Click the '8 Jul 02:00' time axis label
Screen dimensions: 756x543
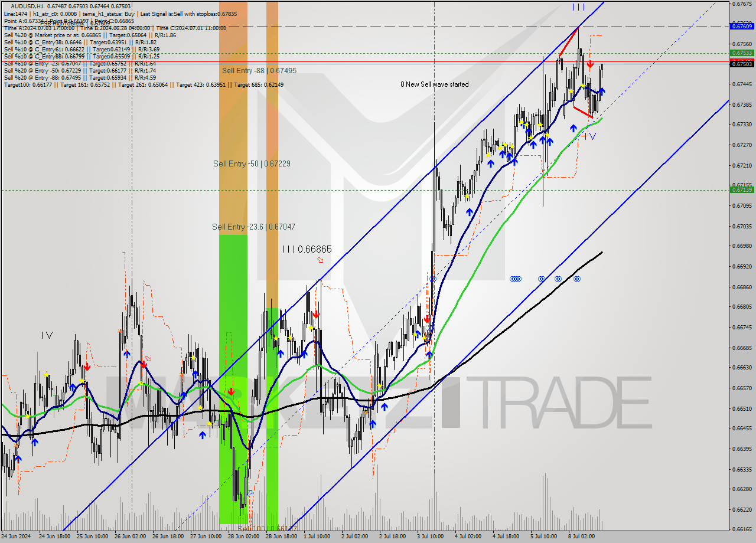coord(582,537)
